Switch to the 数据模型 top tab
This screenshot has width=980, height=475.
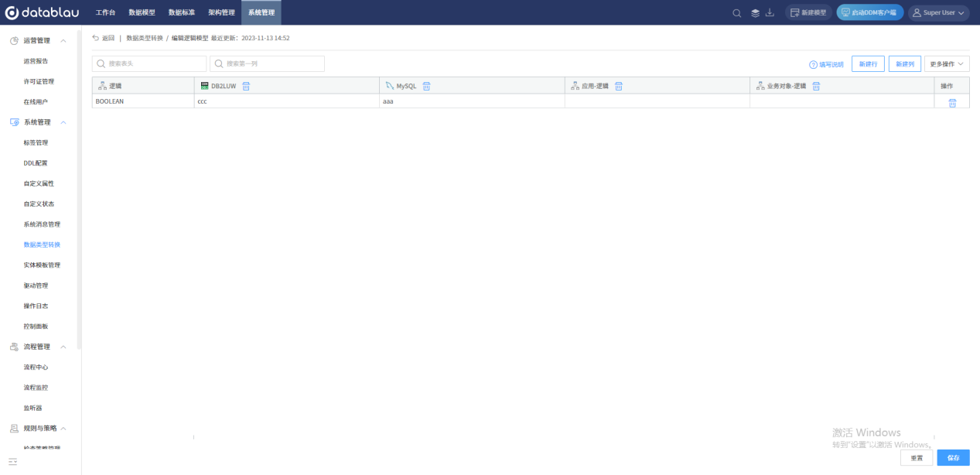click(142, 12)
